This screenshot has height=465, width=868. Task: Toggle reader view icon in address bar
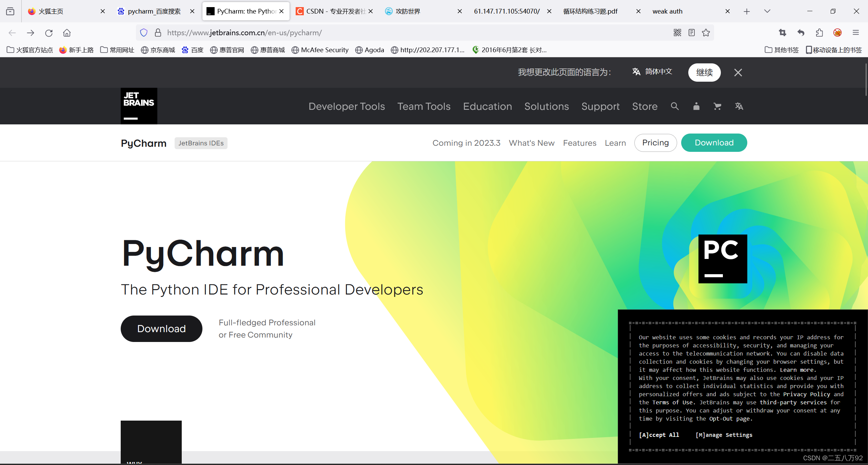coord(692,33)
